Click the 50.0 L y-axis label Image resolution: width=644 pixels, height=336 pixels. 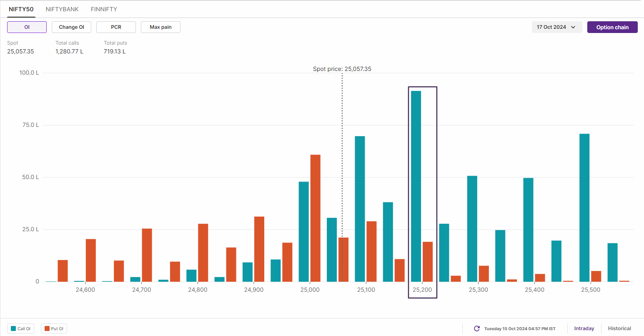tap(30, 177)
